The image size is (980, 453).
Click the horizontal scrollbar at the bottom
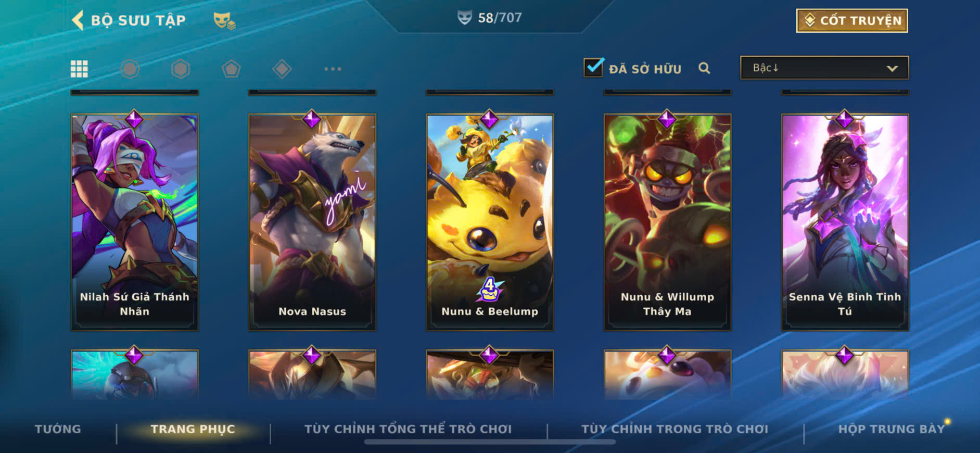pyautogui.click(x=490, y=442)
